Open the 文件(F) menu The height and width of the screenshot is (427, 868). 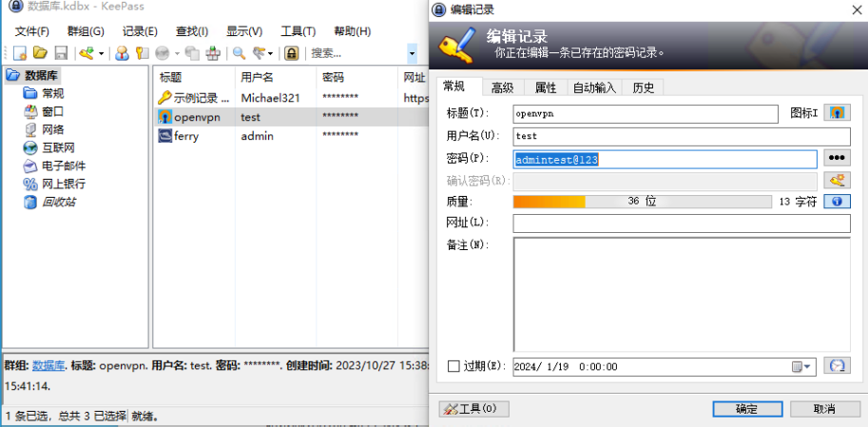31,31
